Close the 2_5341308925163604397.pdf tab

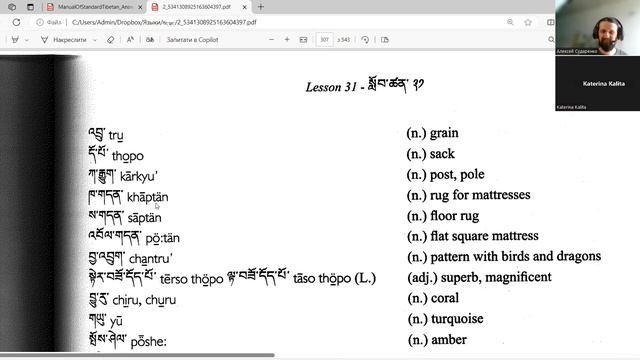244,7
